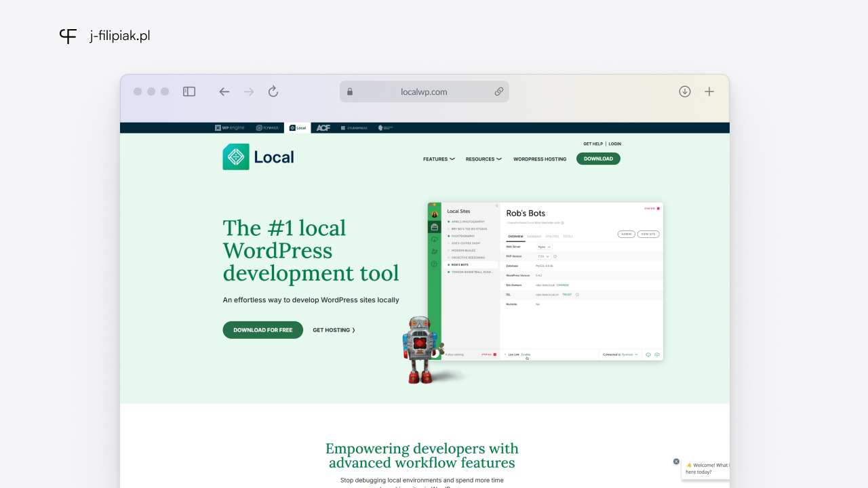The width and height of the screenshot is (868, 488).
Task: Click the browser forward arrow
Action: click(249, 91)
